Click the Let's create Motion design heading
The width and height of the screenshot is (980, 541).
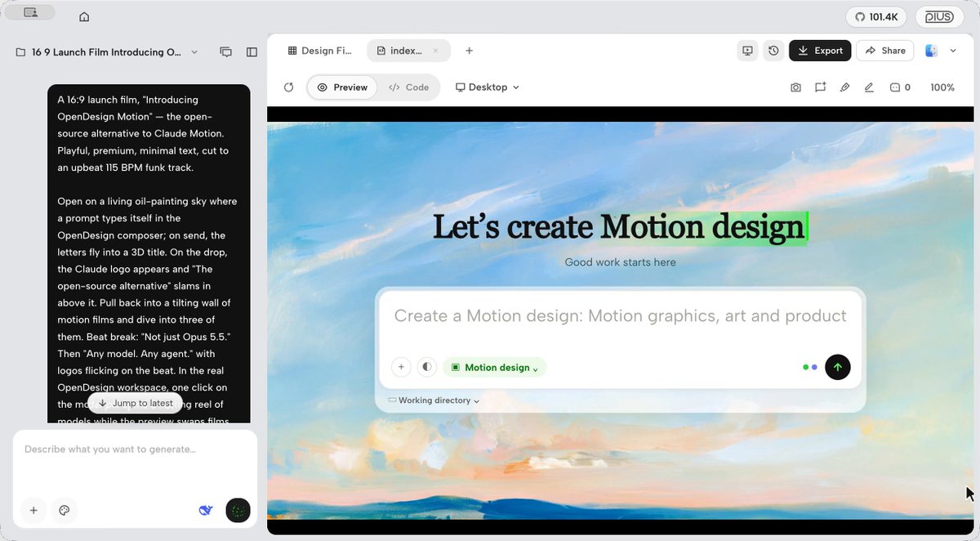tap(619, 227)
